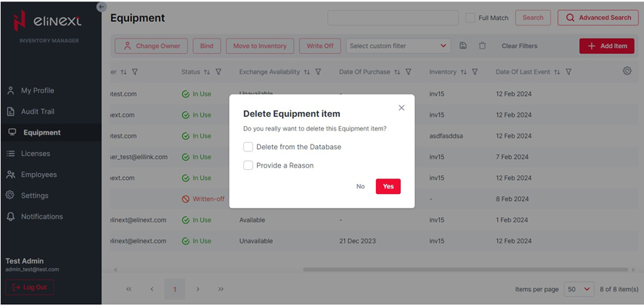Filter the Exchange Availability column
Image resolution: width=644 pixels, height=306 pixels.
[318, 72]
